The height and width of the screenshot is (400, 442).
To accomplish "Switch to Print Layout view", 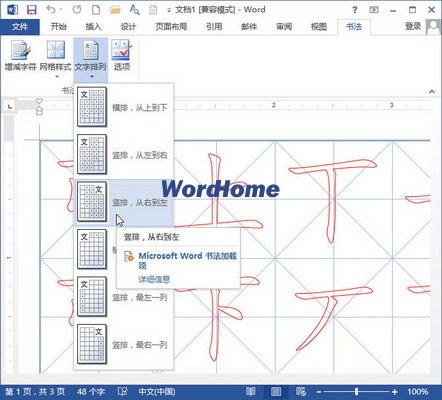I will [276, 392].
